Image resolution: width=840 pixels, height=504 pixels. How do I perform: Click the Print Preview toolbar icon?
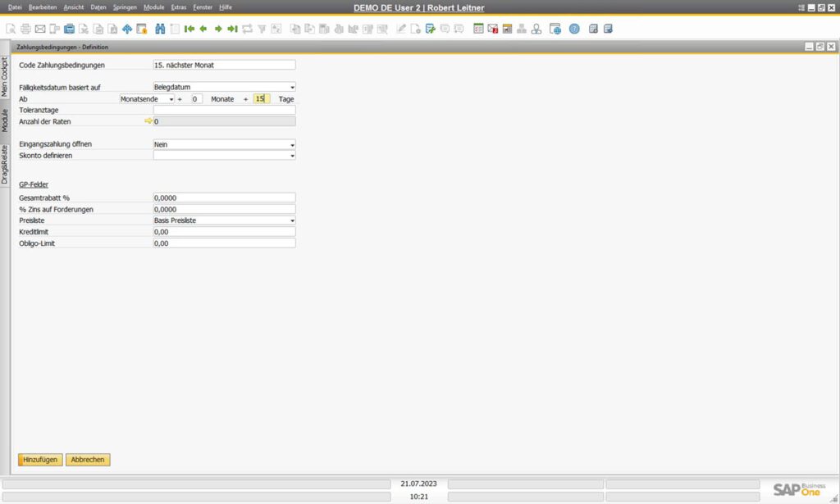coord(11,29)
